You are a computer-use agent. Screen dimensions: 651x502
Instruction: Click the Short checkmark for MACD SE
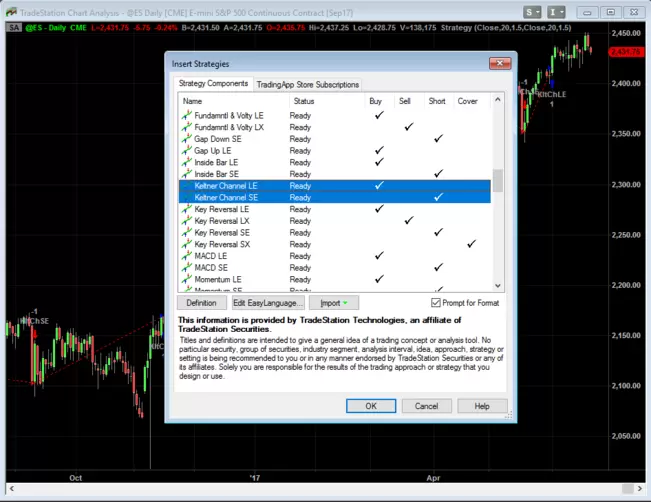click(438, 267)
